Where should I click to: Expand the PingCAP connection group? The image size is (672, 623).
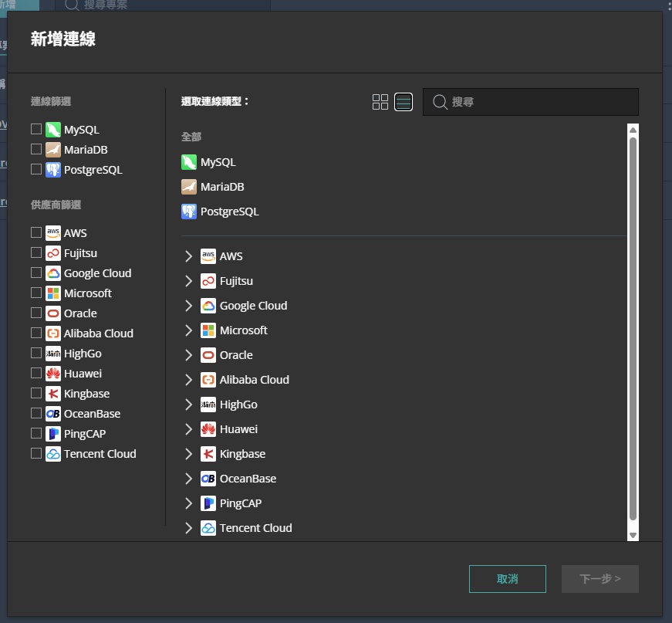click(x=189, y=503)
